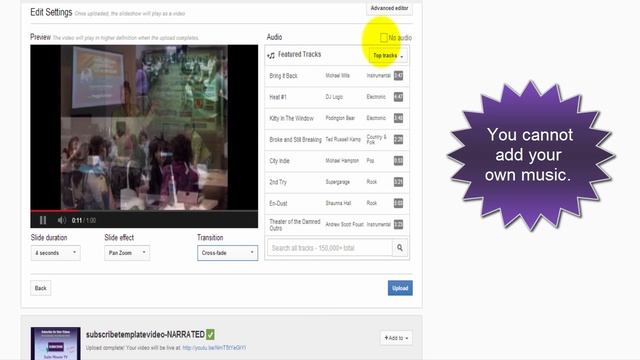Select the Bring It Back track
The image size is (640, 360).
(337, 76)
